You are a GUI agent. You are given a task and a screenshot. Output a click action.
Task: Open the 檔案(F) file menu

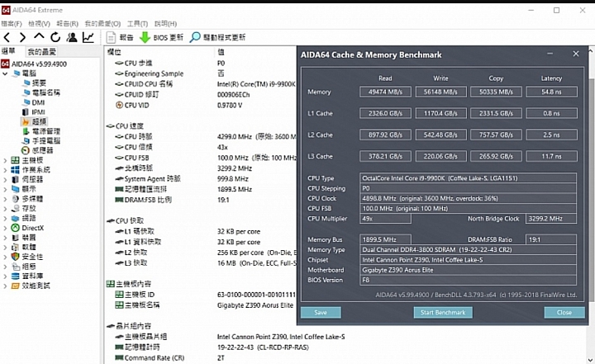click(x=12, y=23)
